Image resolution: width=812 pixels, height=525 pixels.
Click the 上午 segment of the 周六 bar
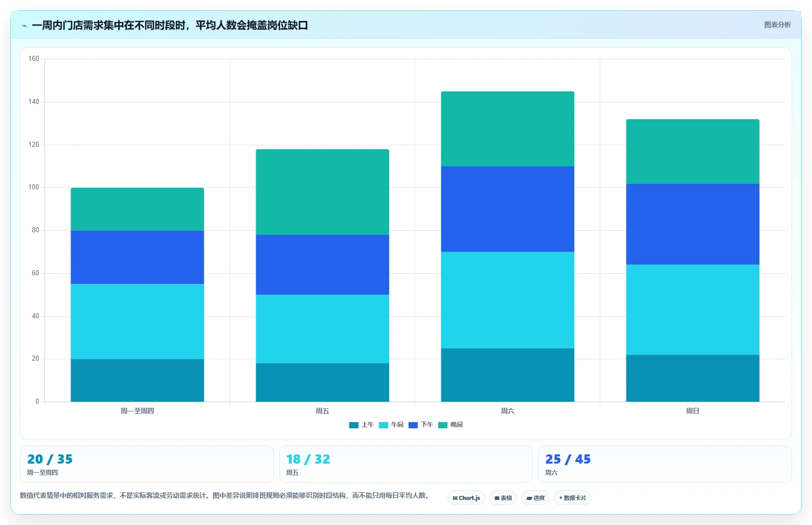[508, 375]
